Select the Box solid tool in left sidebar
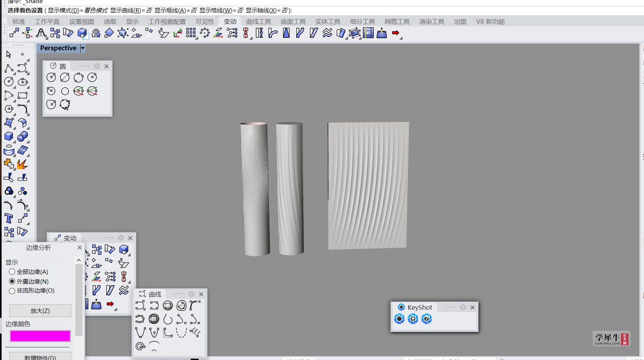Viewport: 644px width, 360px height. [9, 136]
